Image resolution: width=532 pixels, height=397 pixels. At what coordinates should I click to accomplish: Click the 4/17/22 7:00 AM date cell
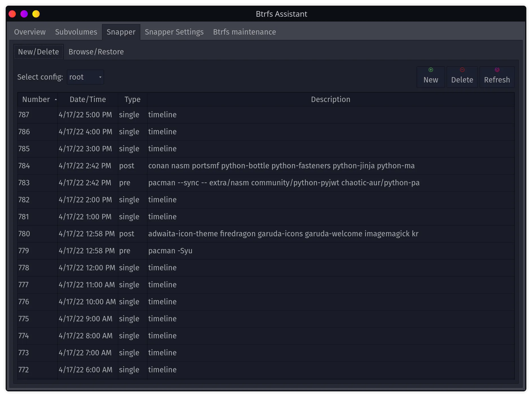point(88,353)
